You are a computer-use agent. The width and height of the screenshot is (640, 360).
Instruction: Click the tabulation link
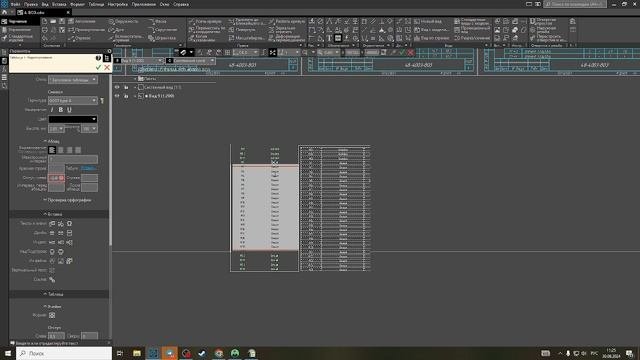pyautogui.click(x=88, y=168)
